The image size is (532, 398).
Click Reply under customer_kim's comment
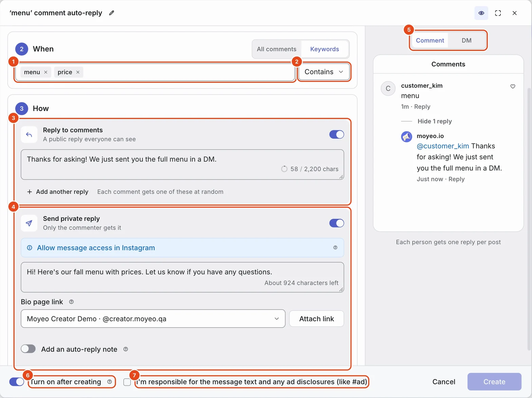coord(422,107)
